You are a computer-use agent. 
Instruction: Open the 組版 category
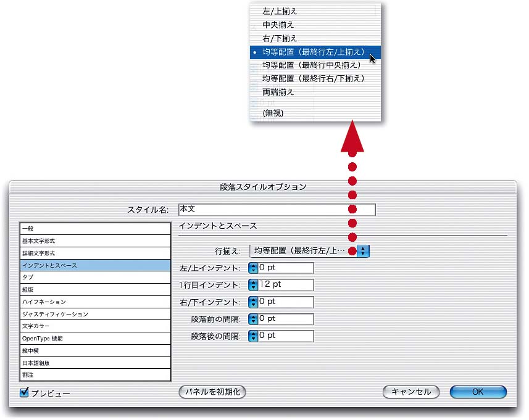96,290
